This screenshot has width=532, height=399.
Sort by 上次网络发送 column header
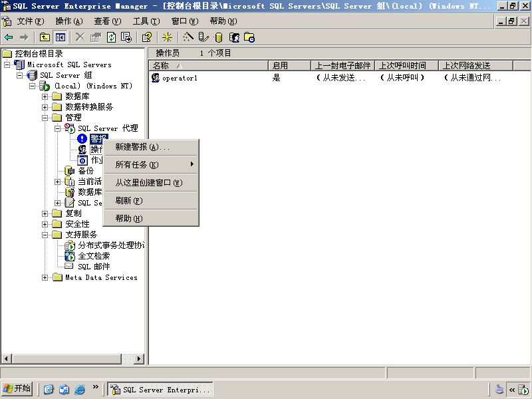coord(475,65)
